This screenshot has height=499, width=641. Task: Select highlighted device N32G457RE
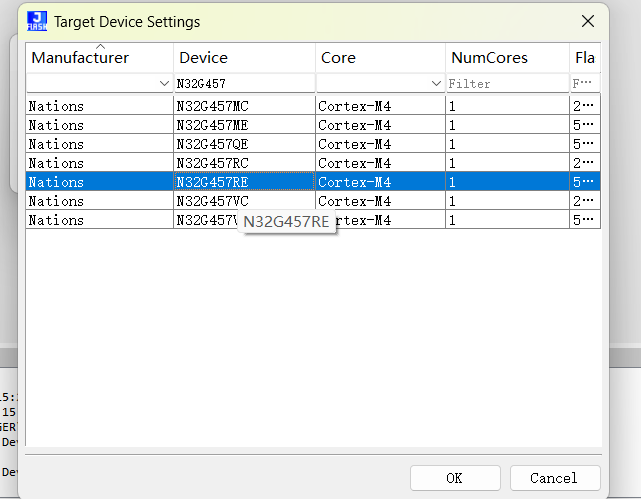pyautogui.click(x=244, y=182)
